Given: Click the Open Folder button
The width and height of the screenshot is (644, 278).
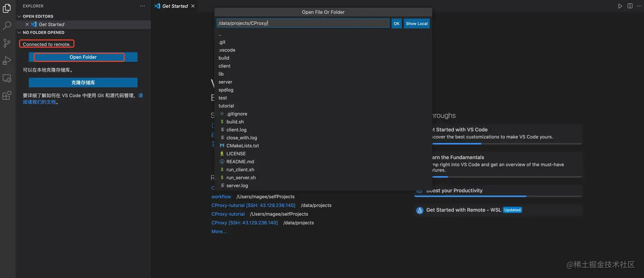Looking at the screenshot, I should coord(83,57).
